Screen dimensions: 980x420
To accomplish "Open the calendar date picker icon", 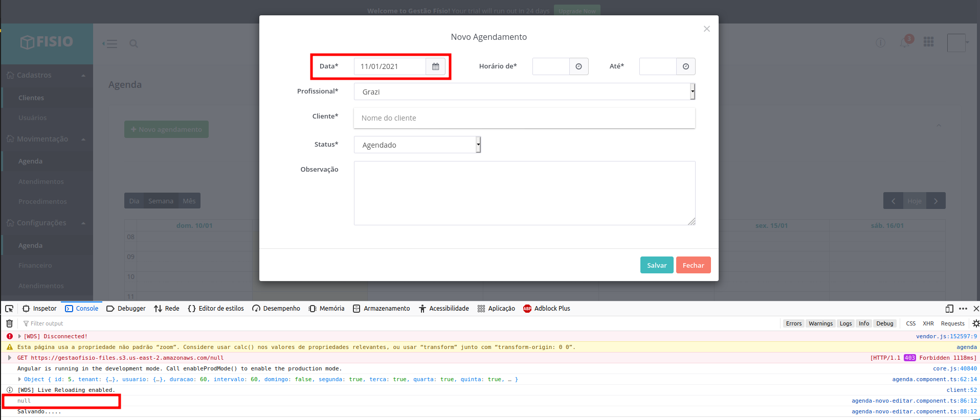I will tap(435, 66).
